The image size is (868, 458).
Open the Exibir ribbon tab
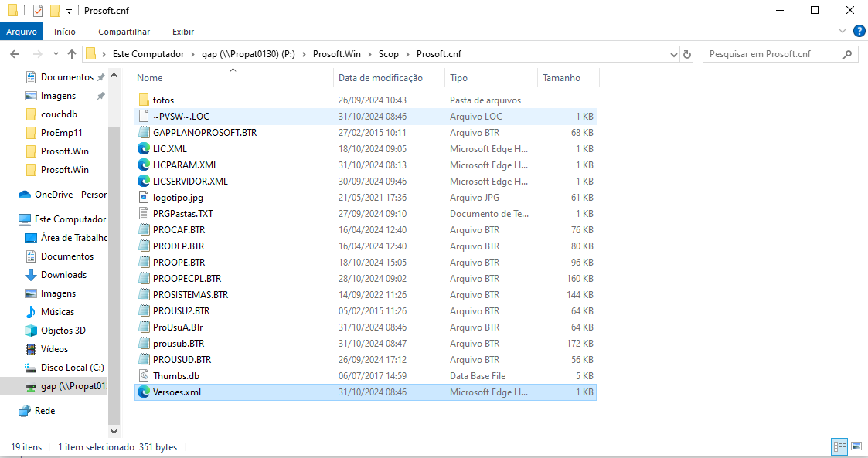point(183,32)
